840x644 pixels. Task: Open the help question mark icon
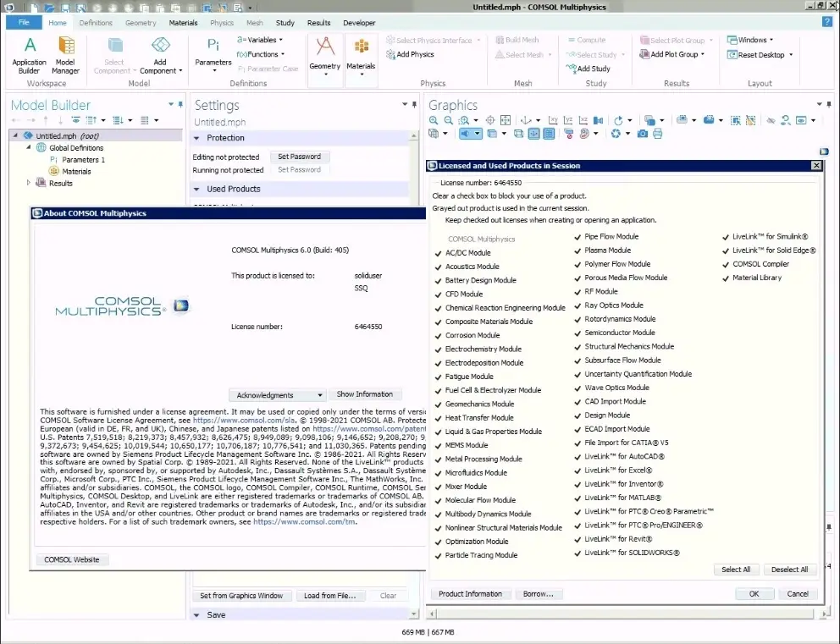[x=827, y=22]
